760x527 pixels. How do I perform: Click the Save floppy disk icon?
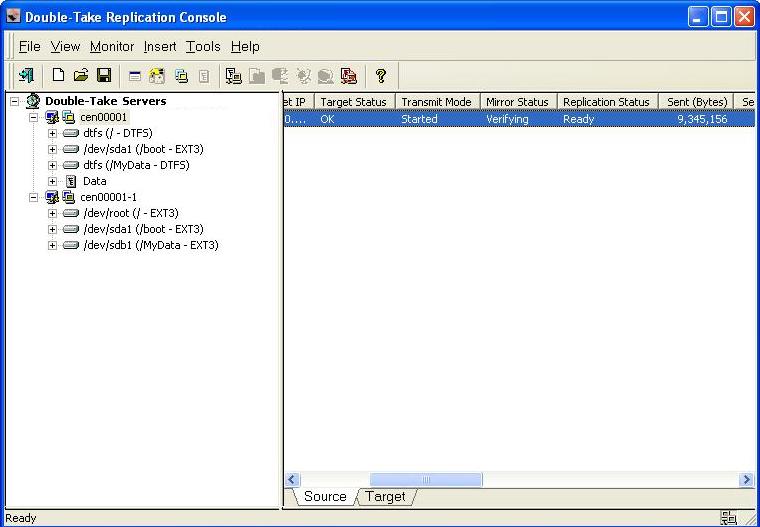coord(104,75)
